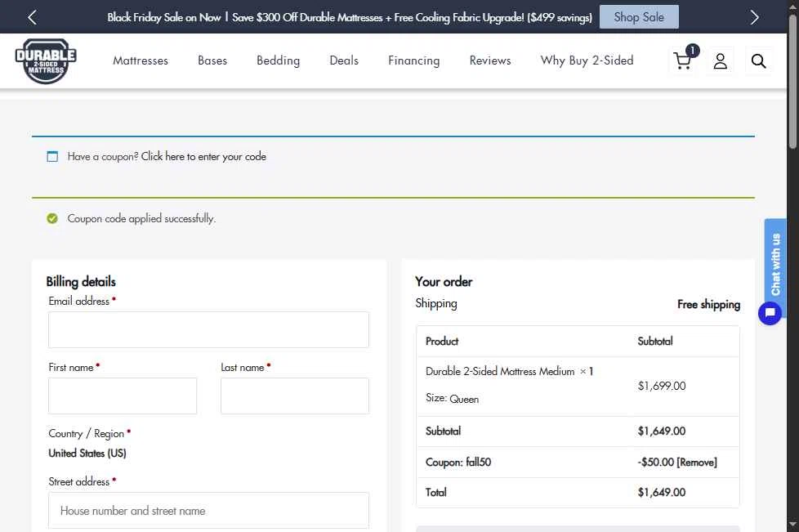Viewport: 799px width, 532px height.
Task: Focus the Street address field
Action: (x=208, y=510)
